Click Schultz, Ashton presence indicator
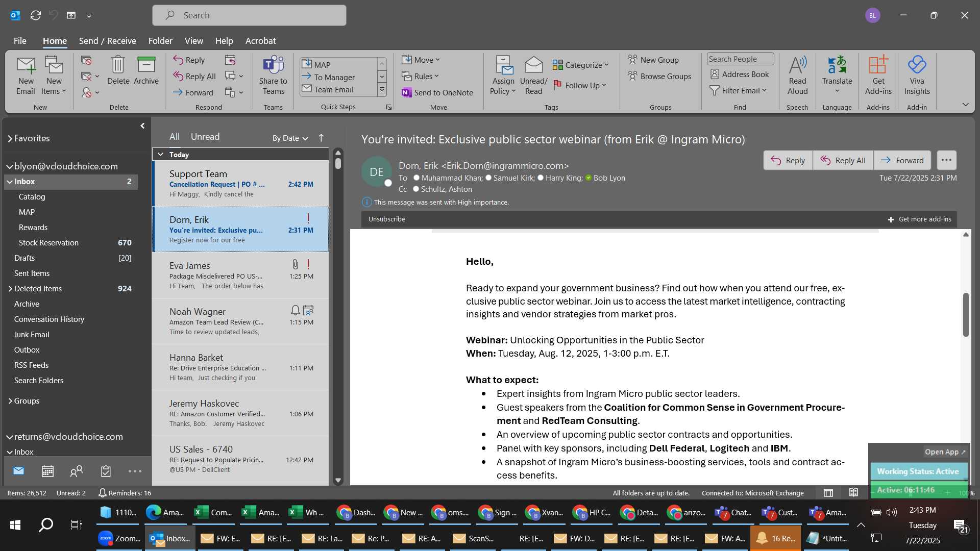980x551 pixels. (x=416, y=189)
